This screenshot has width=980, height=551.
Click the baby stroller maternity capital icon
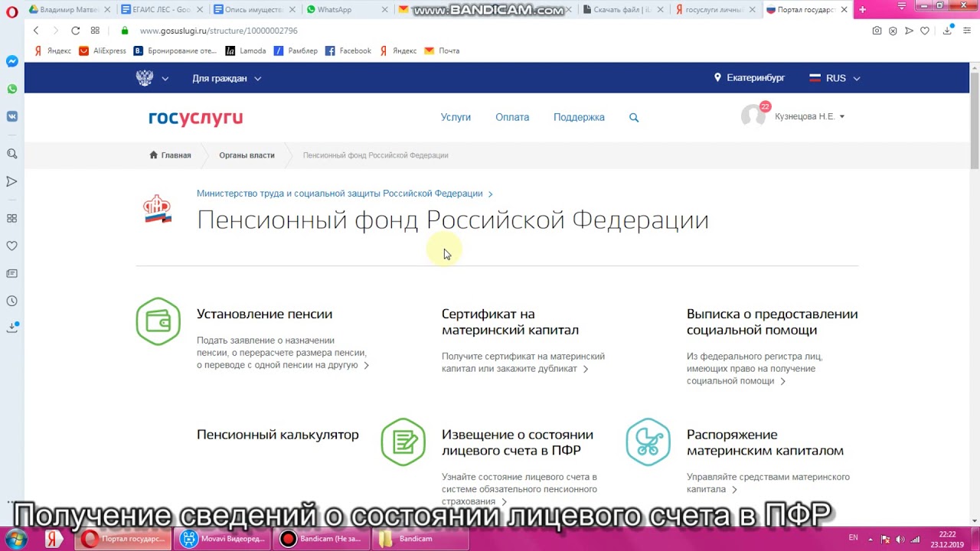tap(648, 442)
